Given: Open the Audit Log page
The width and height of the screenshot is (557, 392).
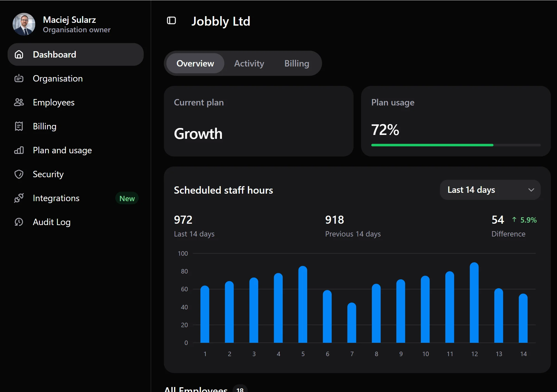Looking at the screenshot, I should [x=76, y=222].
